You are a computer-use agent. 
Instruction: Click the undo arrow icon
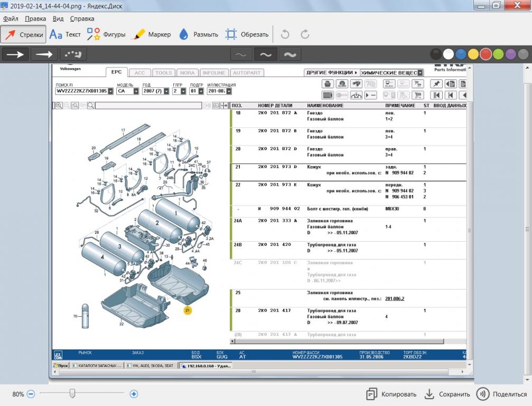pos(285,34)
